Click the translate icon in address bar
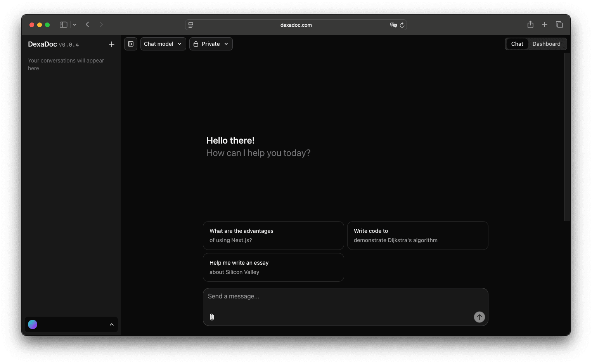592x364 pixels. coord(393,25)
